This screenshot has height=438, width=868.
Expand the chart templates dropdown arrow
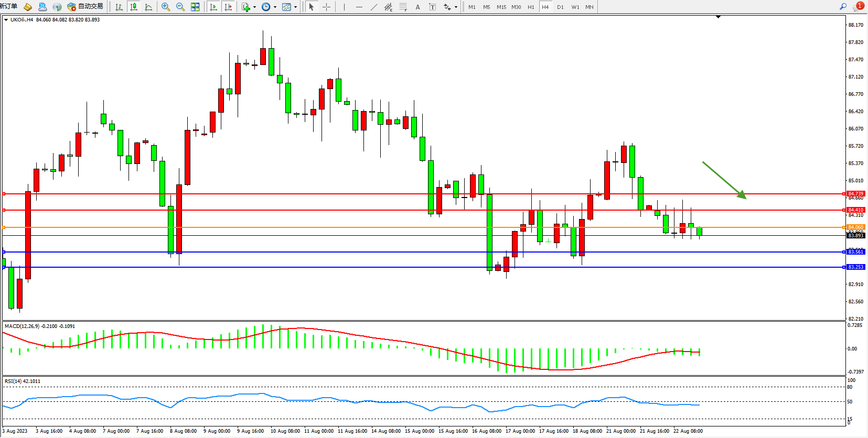pyautogui.click(x=295, y=7)
